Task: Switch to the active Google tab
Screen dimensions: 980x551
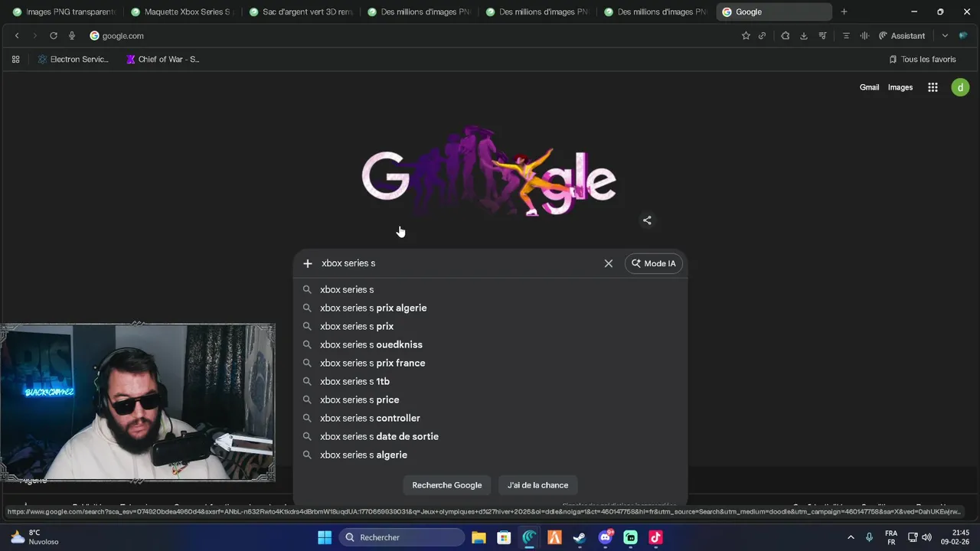Action: point(773,12)
